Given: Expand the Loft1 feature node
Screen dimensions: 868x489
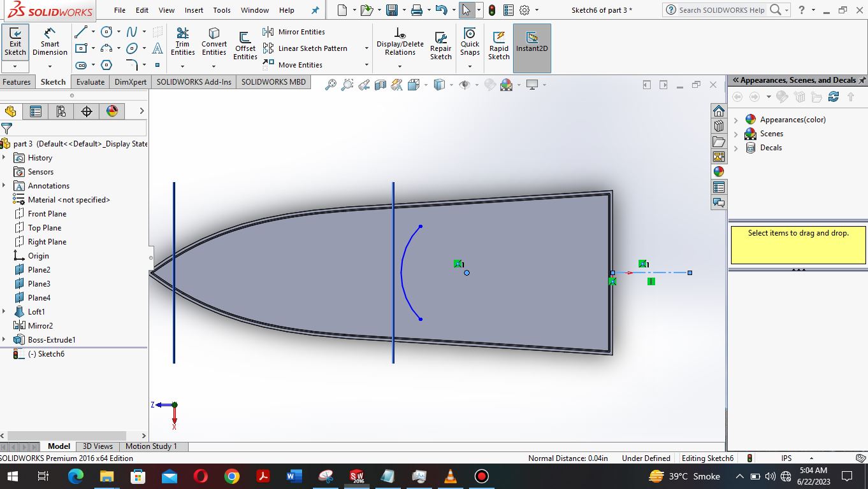Looking at the screenshot, I should pos(4,311).
